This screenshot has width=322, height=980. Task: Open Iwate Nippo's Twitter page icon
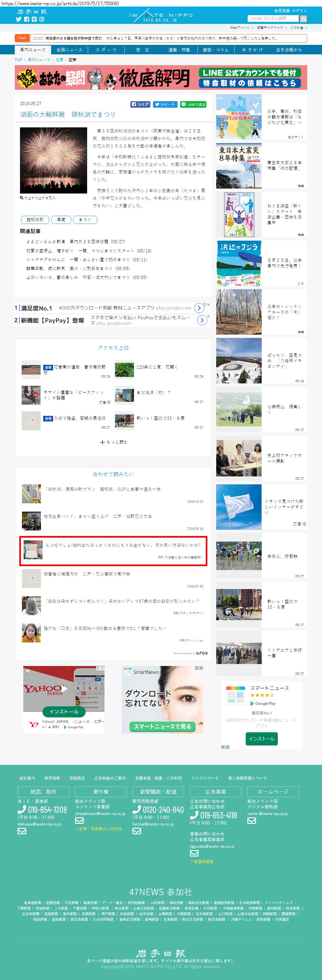19,19
